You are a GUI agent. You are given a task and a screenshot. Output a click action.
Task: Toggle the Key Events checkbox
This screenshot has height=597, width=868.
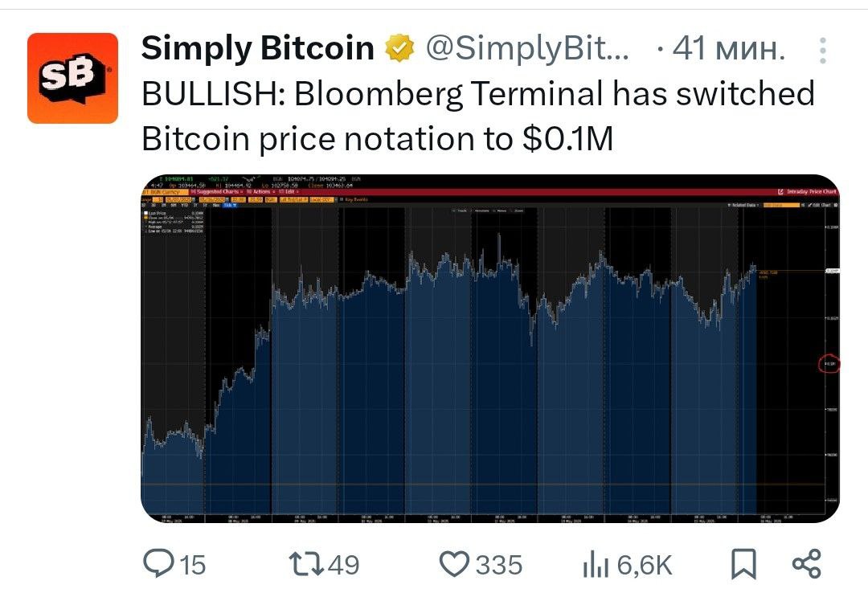coord(354,199)
